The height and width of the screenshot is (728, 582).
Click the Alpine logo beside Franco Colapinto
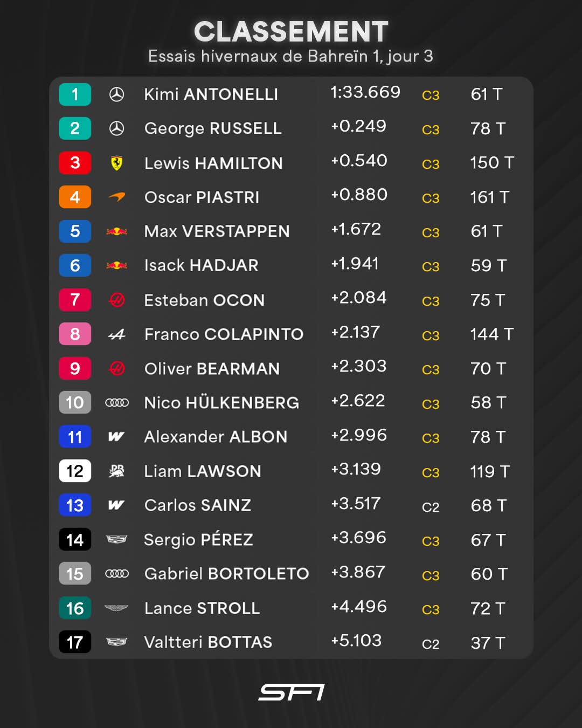click(116, 334)
